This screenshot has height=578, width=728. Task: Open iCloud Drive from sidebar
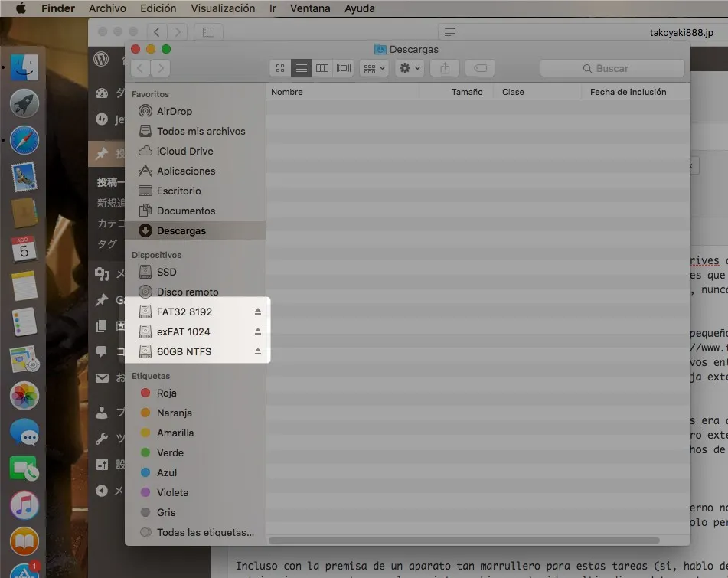(184, 151)
